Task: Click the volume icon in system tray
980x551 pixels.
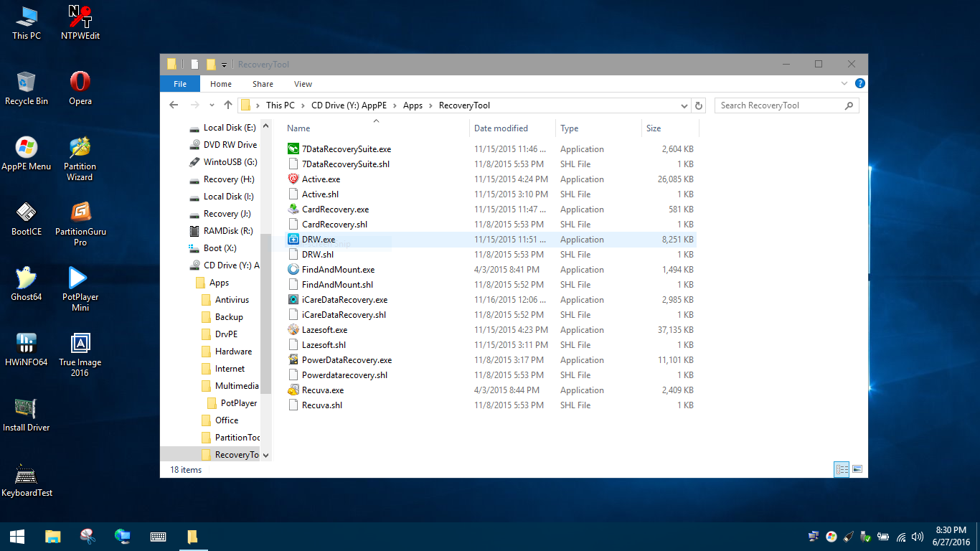Action: (x=918, y=537)
